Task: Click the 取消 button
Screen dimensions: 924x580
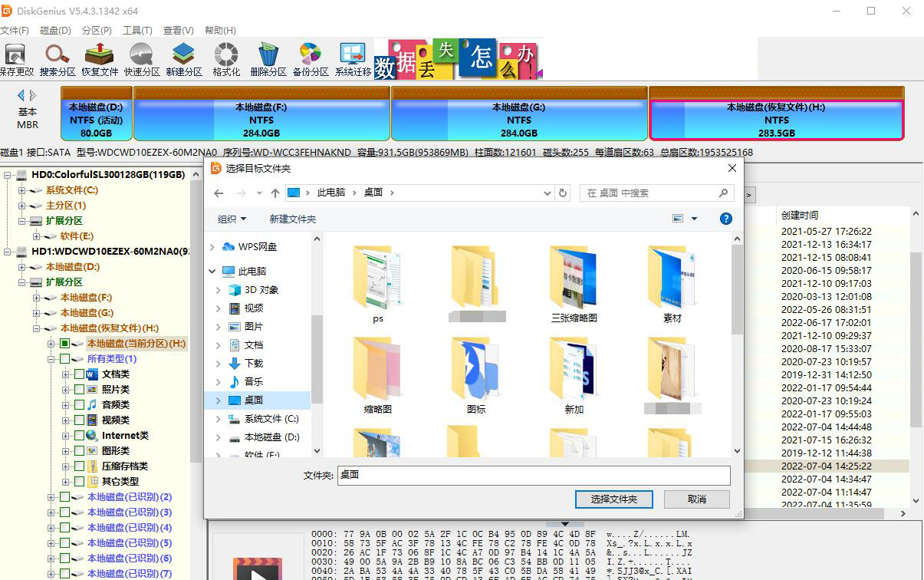Action: [696, 499]
